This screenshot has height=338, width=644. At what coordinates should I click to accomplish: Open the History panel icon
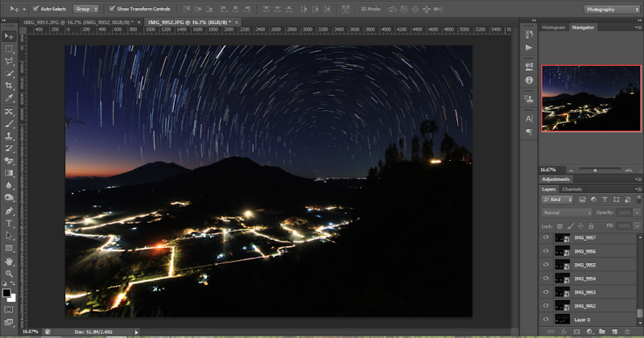[x=529, y=35]
